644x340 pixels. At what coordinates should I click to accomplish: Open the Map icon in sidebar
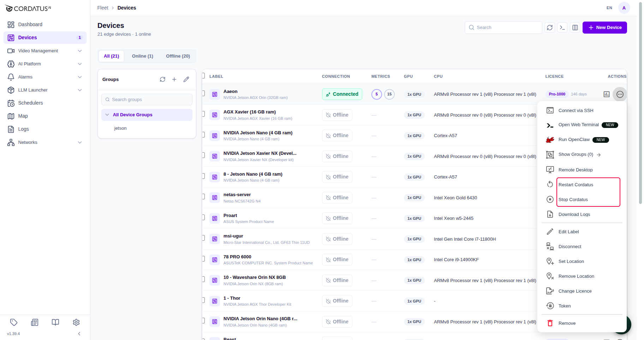click(11, 116)
